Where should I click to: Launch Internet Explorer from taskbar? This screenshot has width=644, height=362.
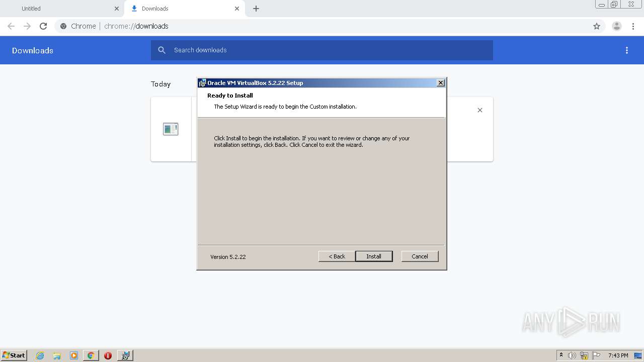click(x=40, y=355)
